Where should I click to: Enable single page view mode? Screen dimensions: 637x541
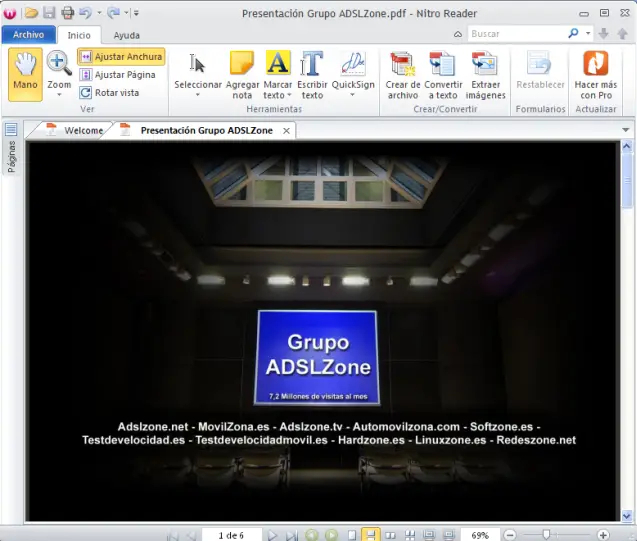tap(352, 535)
